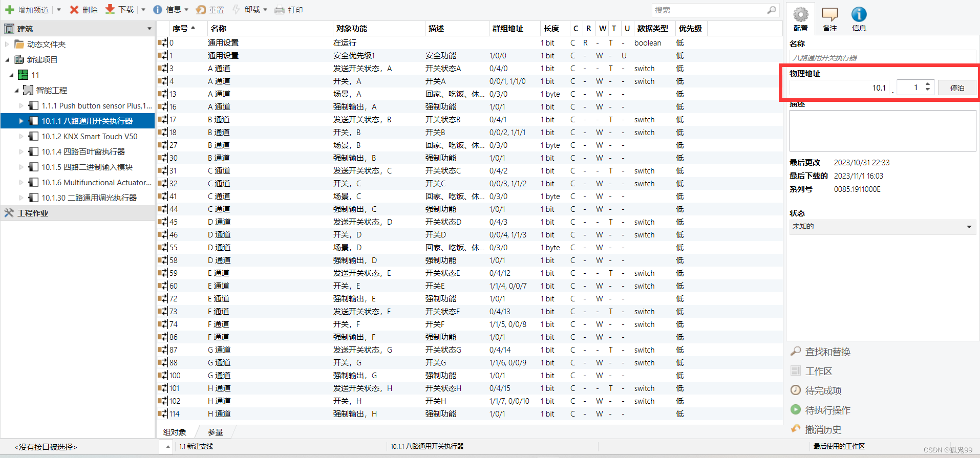Click the 撤消历史 undo icon
This screenshot has width=980, height=458.
tap(796, 429)
